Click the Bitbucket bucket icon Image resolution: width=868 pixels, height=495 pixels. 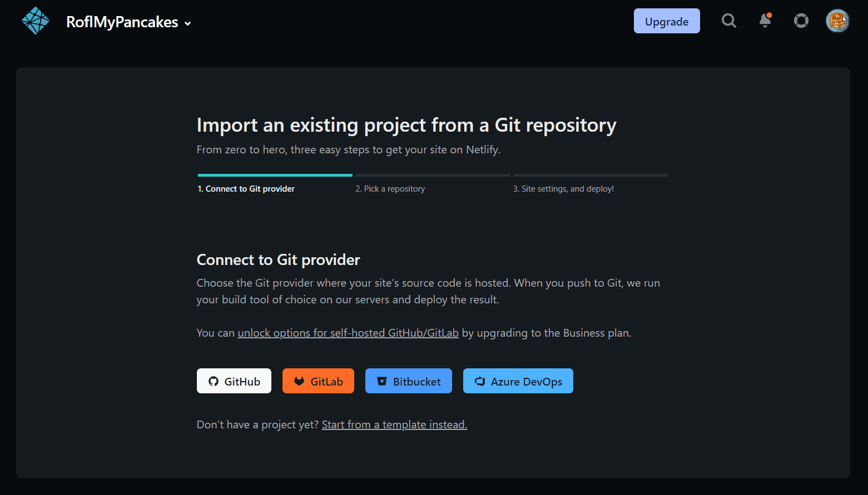pos(382,382)
